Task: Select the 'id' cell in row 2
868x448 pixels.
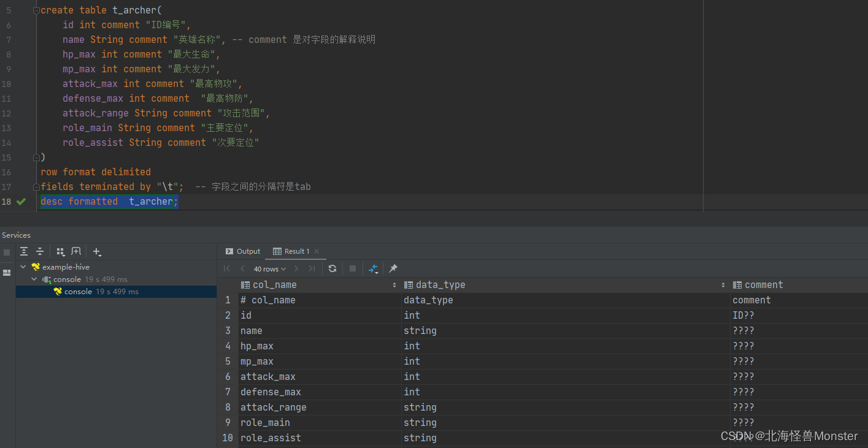Action: point(320,316)
